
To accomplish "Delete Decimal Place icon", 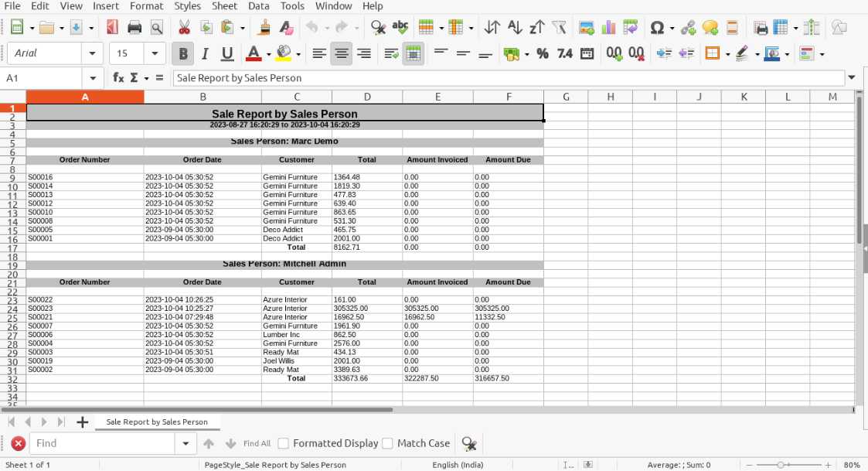I will 636,53.
